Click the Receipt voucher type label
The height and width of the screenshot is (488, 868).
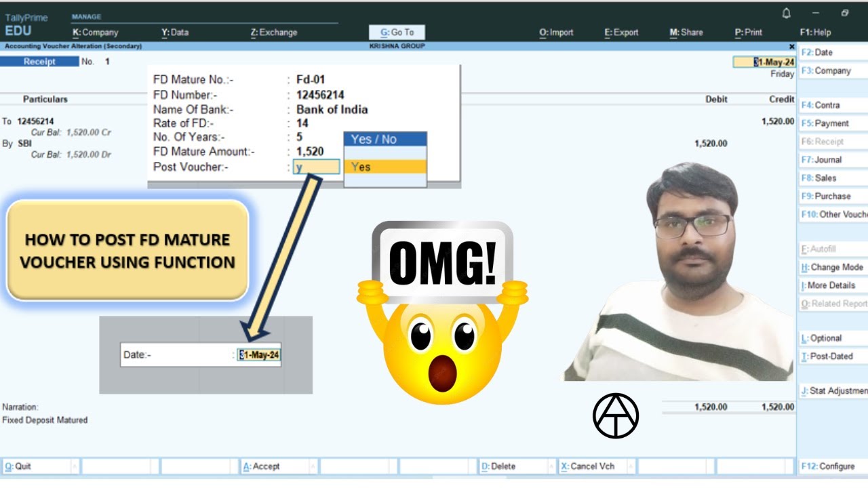pyautogui.click(x=39, y=62)
